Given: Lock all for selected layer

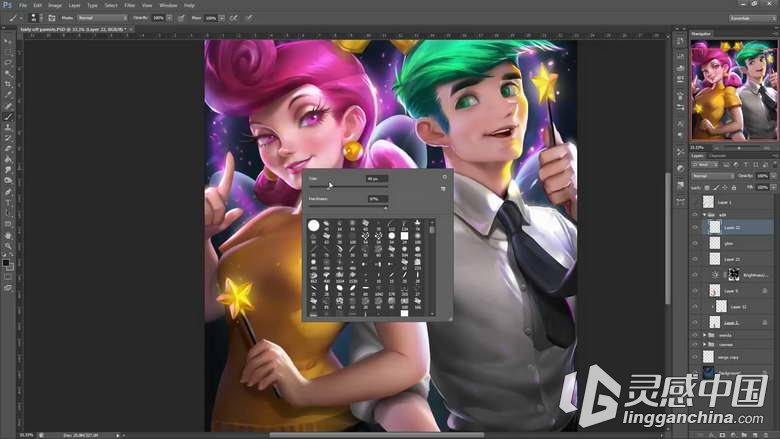Looking at the screenshot, I should [734, 187].
